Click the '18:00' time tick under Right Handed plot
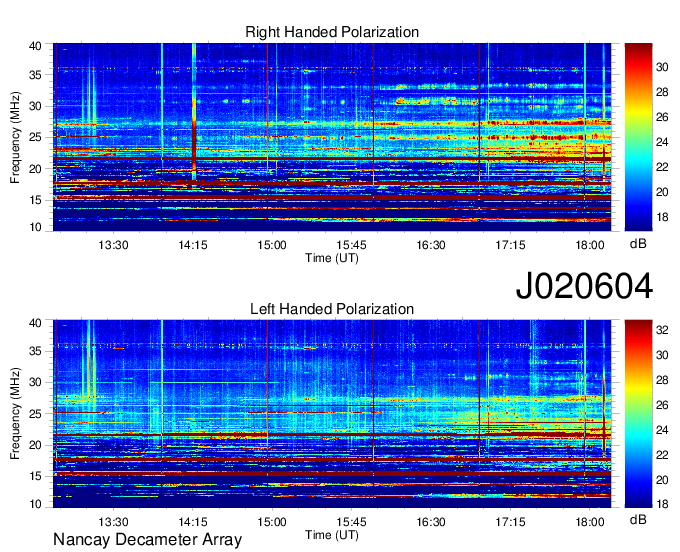 [x=590, y=245]
